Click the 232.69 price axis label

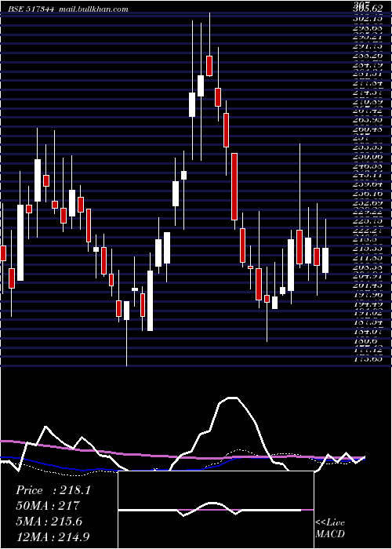(x=368, y=202)
